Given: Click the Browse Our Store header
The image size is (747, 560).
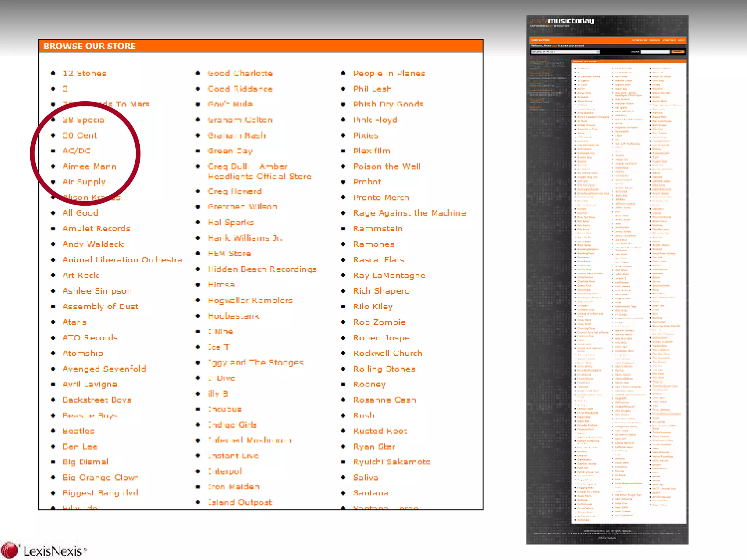Looking at the screenshot, I should (90, 46).
